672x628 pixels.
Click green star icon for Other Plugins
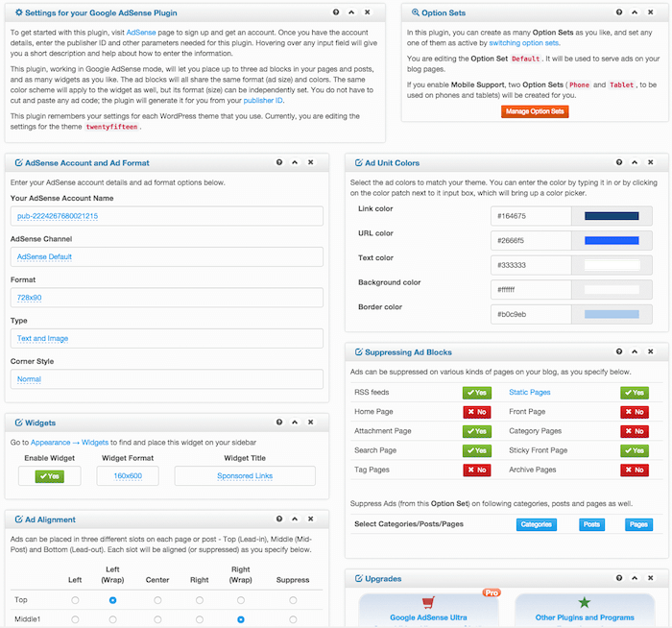pos(584,602)
